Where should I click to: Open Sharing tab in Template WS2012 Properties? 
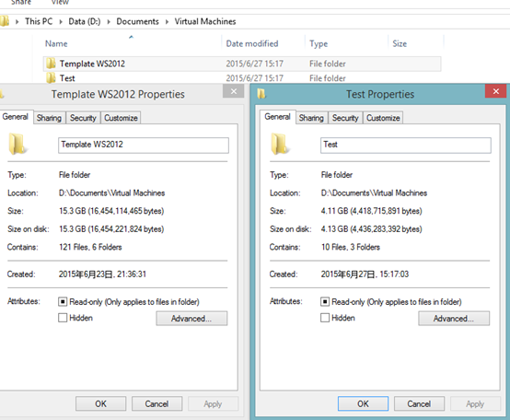[49, 118]
